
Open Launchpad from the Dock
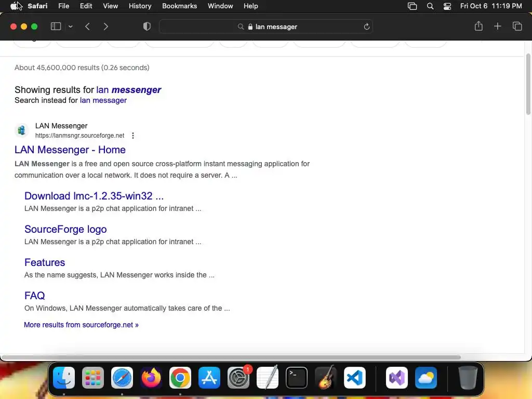click(x=93, y=378)
